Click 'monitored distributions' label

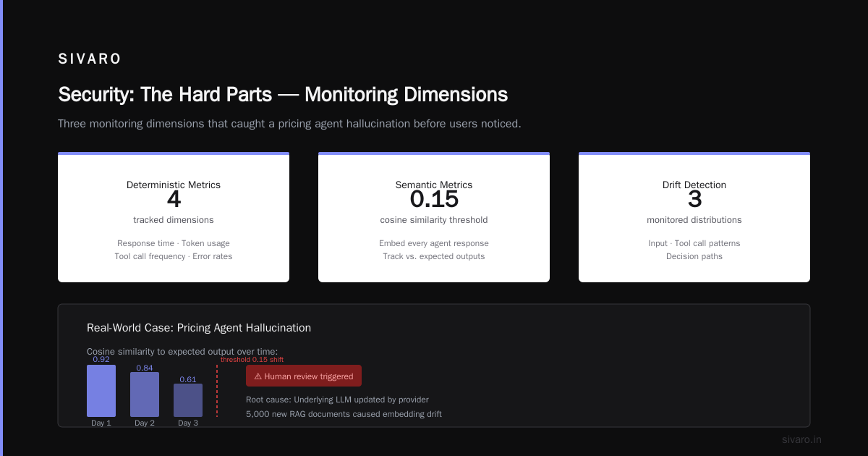click(694, 220)
